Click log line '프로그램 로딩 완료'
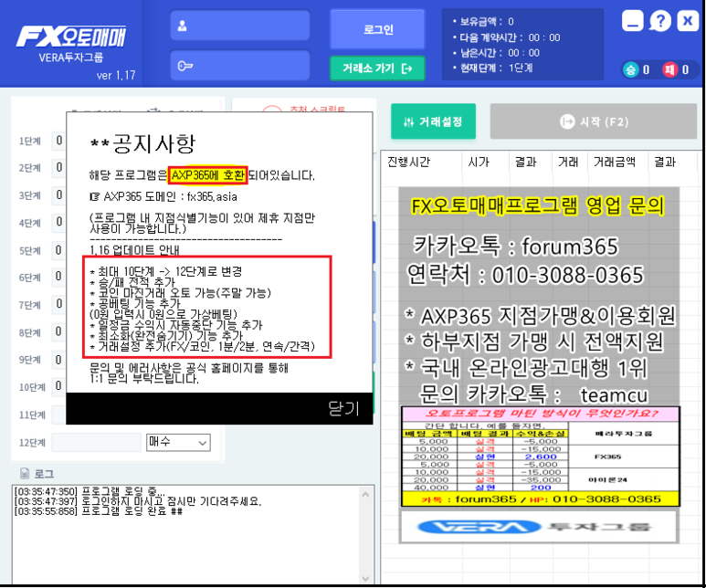The width and height of the screenshot is (706, 588). click(x=98, y=511)
